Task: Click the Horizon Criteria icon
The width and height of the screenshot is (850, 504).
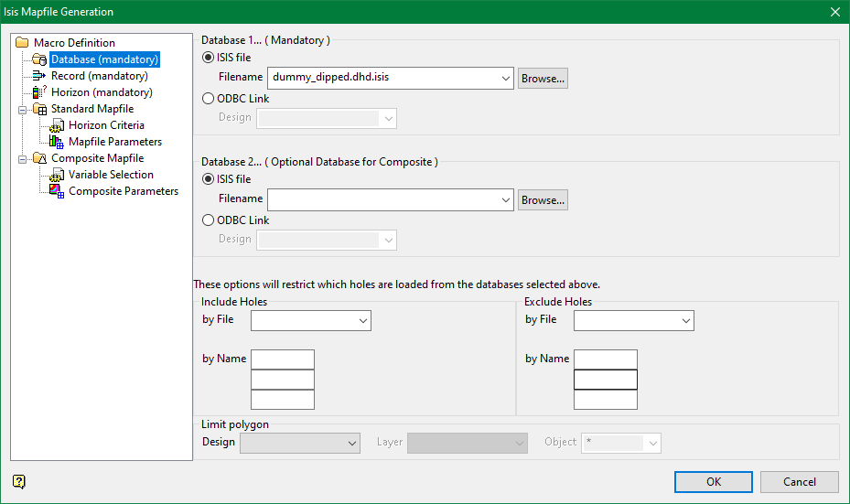Action: (57, 125)
